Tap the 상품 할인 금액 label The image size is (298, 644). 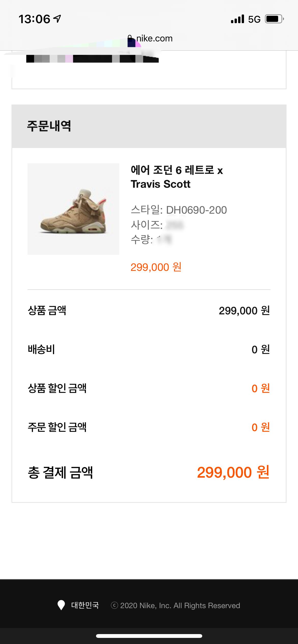click(57, 388)
